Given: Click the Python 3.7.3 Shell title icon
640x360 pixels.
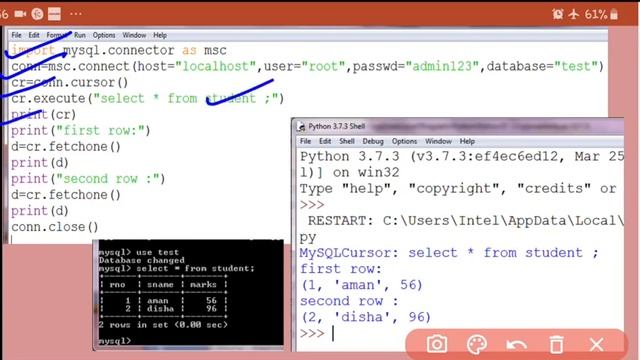Looking at the screenshot, I should 301,127.
